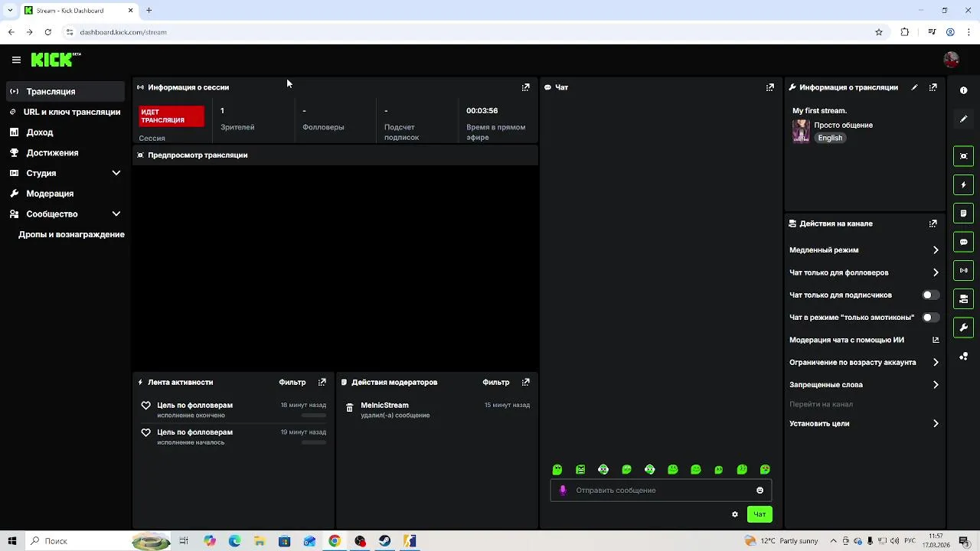This screenshot has width=980, height=551.
Task: Click the Отправить сообщение chat input field
Action: click(661, 491)
